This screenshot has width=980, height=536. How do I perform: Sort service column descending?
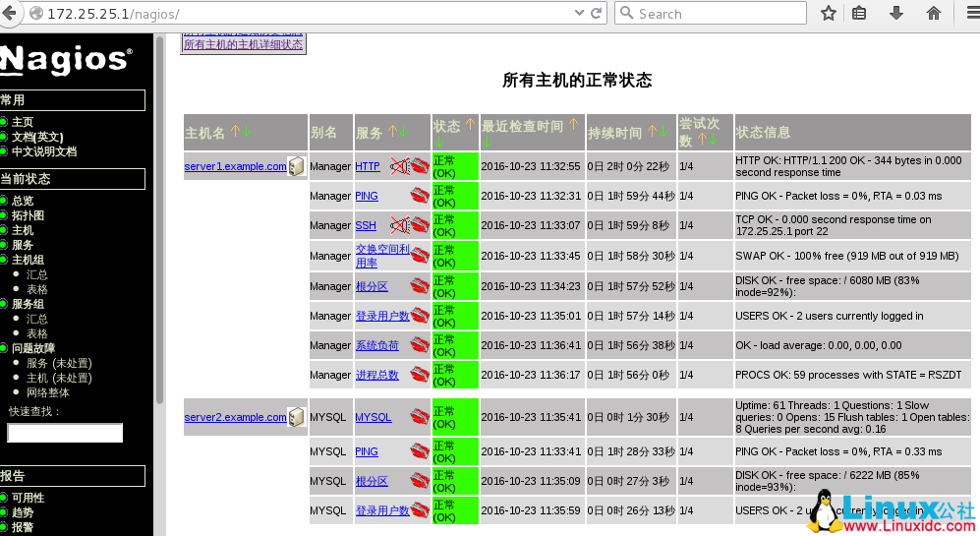(404, 131)
